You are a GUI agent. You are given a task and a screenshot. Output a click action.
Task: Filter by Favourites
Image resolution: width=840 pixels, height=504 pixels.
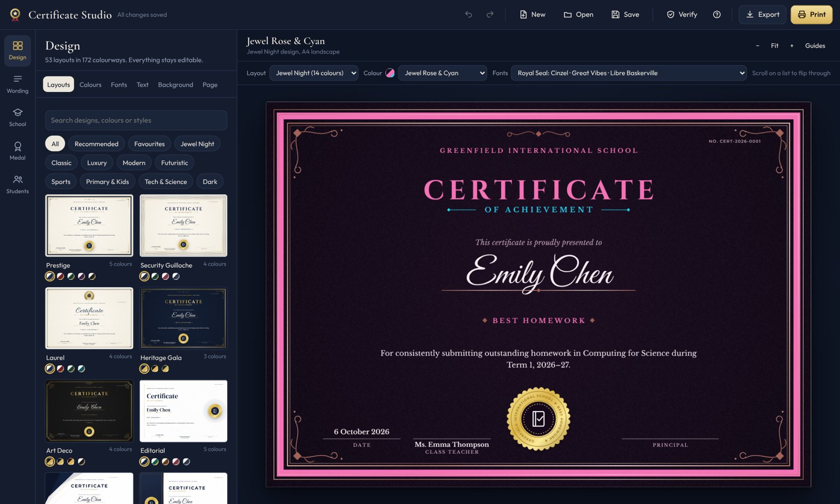150,144
